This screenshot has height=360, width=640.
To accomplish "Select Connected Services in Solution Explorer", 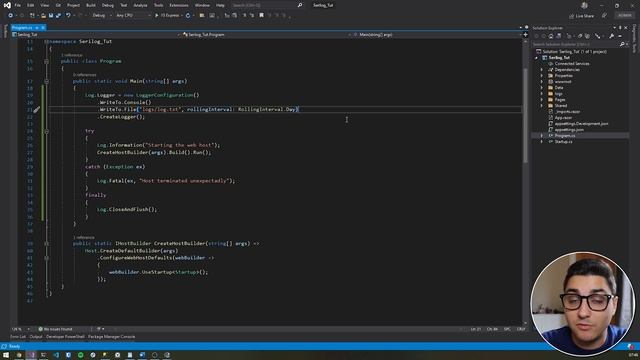I will coord(571,64).
